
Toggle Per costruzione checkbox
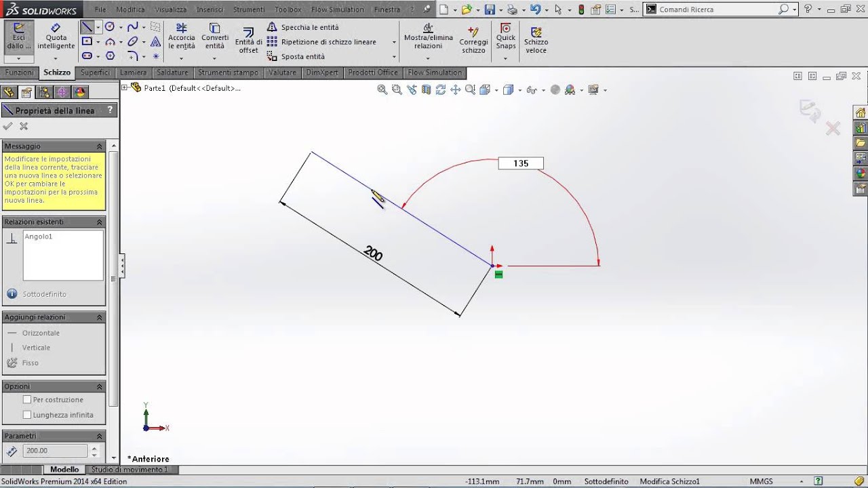pyautogui.click(x=27, y=400)
